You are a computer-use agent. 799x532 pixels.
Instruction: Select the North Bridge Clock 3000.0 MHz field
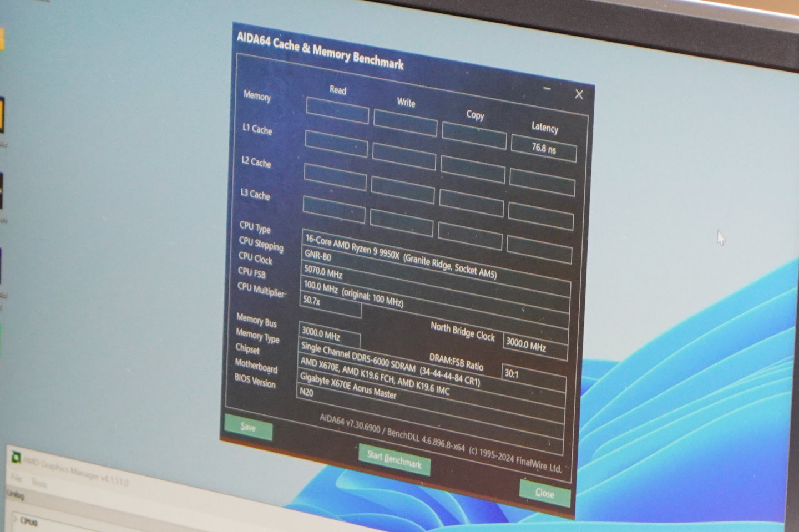point(535,347)
